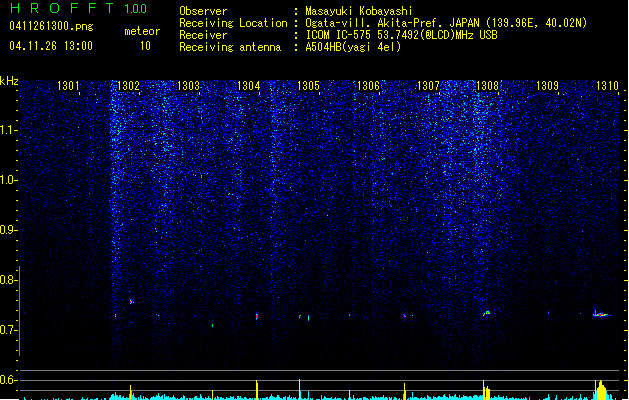This screenshot has width=629, height=400.
Task: Click the meteor count value 10
Action: tap(145, 46)
